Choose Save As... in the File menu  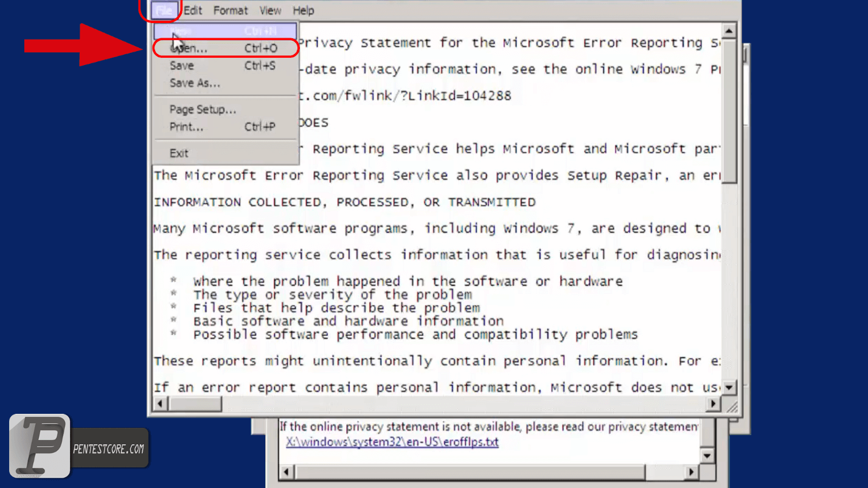(226, 83)
